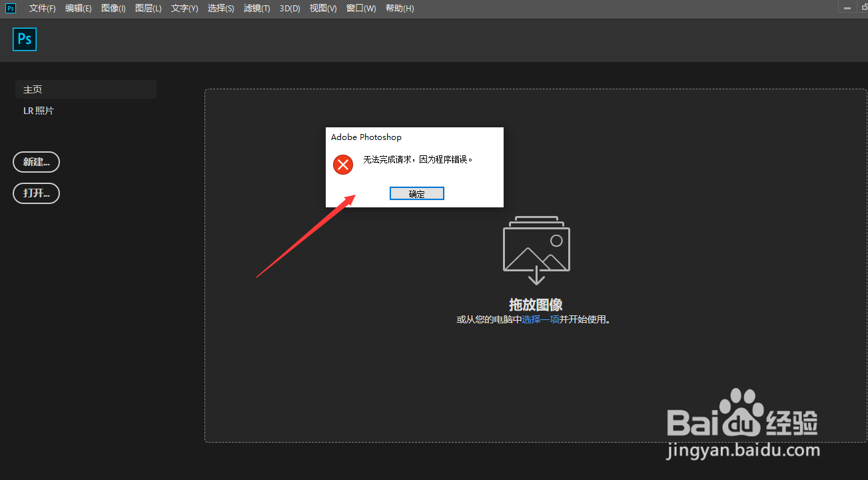Viewport: 868px width, 480px height.
Task: Click the 新建... button
Action: (x=37, y=162)
